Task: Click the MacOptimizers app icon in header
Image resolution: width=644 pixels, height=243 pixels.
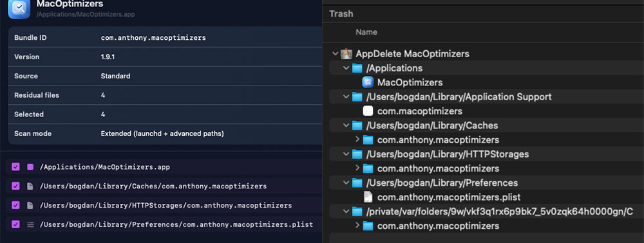Action: point(19,9)
